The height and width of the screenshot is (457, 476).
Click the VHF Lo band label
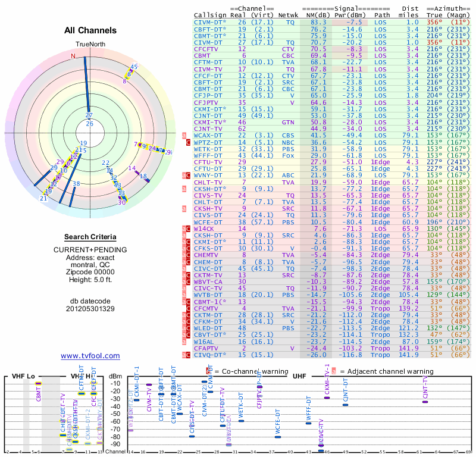pyautogui.click(x=23, y=376)
